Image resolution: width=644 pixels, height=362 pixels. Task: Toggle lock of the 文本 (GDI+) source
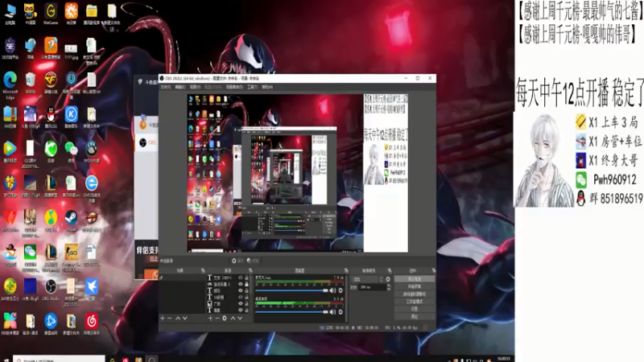tap(247, 278)
